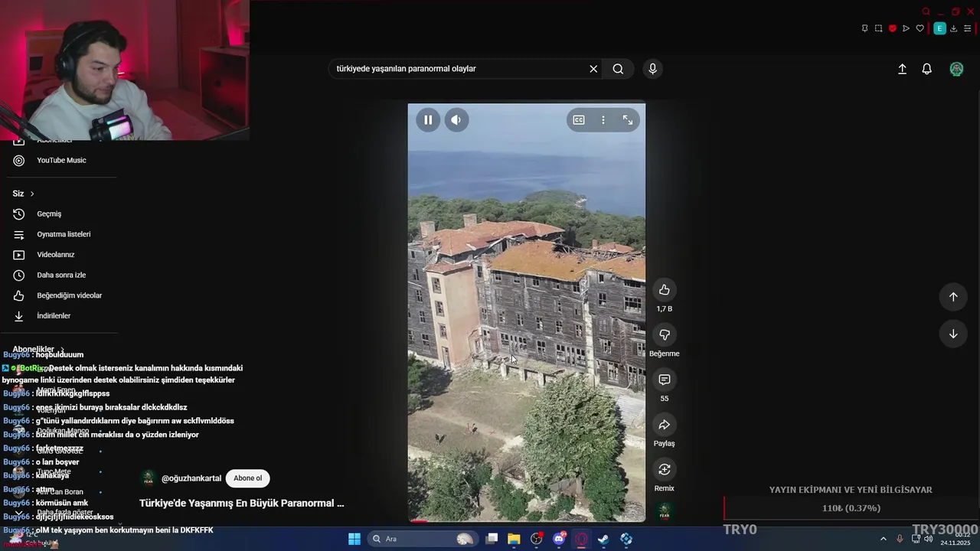
Task: Subscribe with the Abone ol button
Action: pyautogui.click(x=247, y=478)
